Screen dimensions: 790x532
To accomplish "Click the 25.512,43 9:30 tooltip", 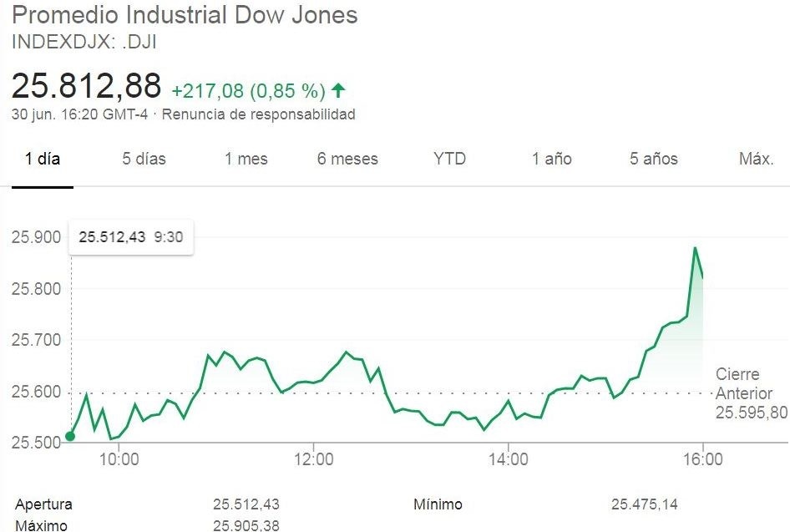I will 131,237.
